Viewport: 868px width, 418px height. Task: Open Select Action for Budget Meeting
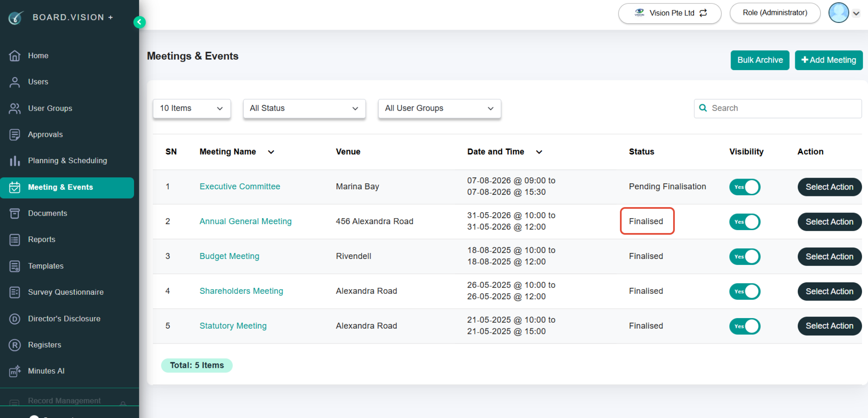point(830,257)
